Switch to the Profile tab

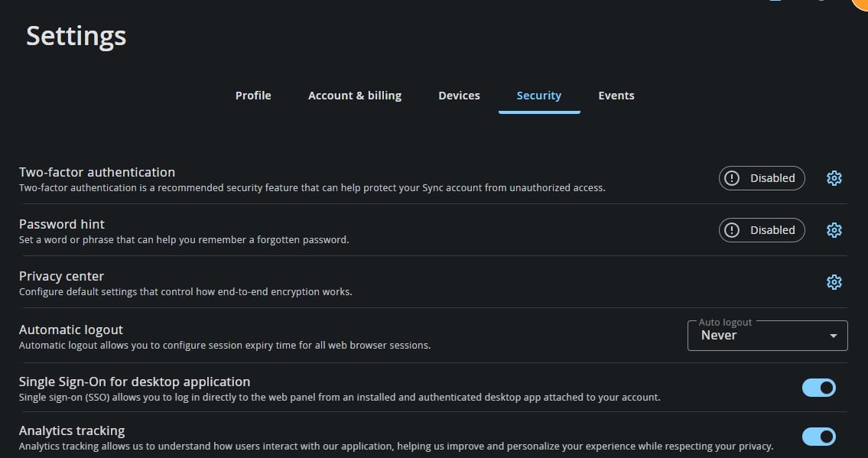253,96
